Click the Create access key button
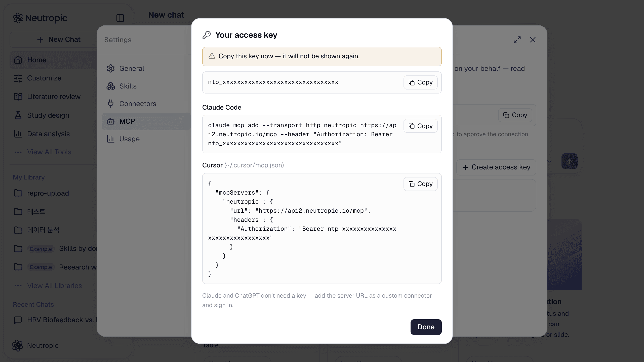 tap(496, 167)
